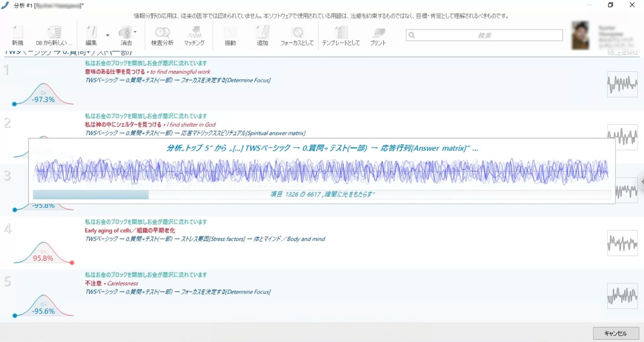Image resolution: width=644 pixels, height=342 pixels.
Task: Open waveform thumbnail for Early aging of cells
Action: (x=622, y=243)
